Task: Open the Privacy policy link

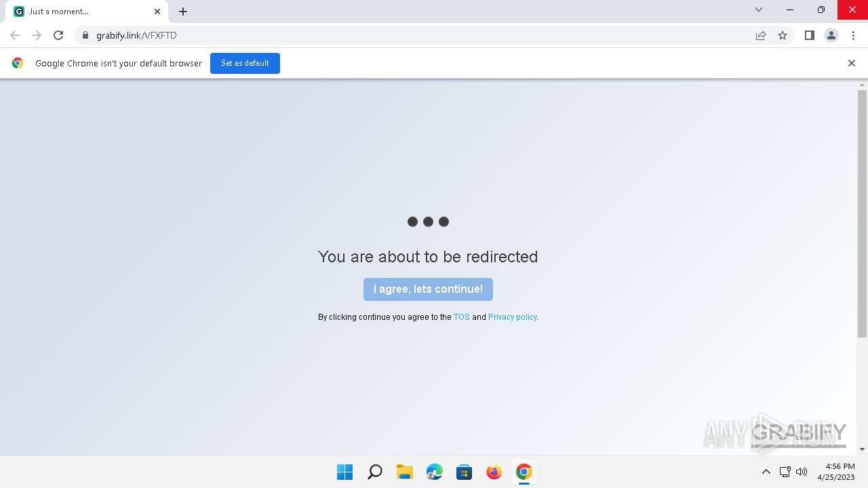Action: tap(512, 317)
